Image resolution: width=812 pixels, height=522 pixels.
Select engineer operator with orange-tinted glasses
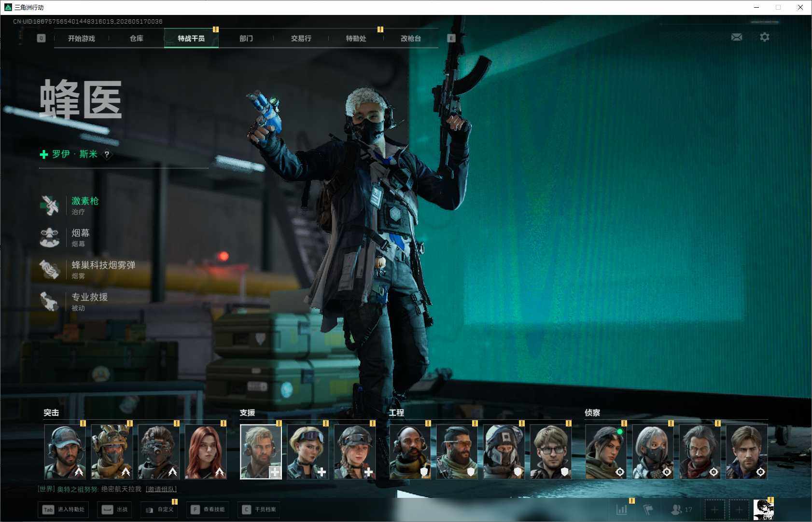(x=457, y=452)
